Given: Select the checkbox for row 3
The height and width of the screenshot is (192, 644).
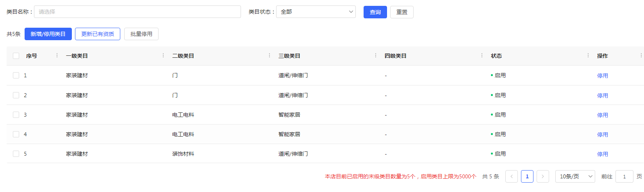Looking at the screenshot, I should pyautogui.click(x=16, y=115).
